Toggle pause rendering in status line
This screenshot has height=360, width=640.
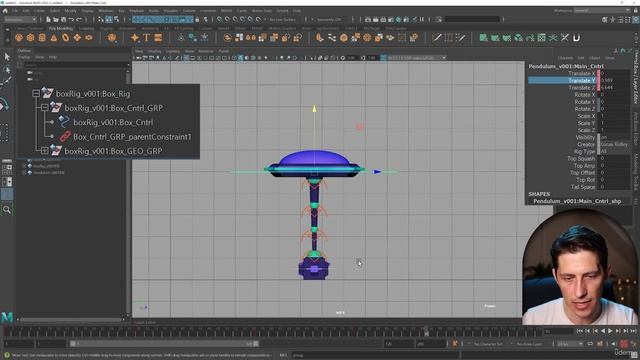(422, 19)
